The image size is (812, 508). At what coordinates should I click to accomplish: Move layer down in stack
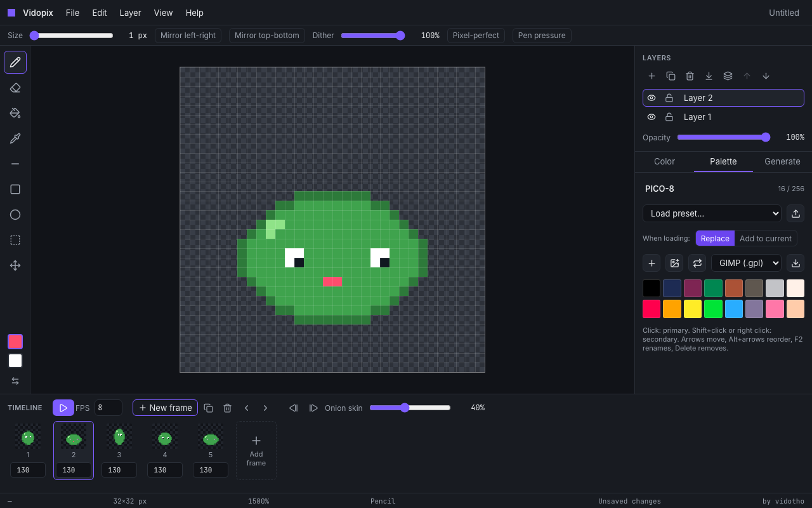coord(766,76)
